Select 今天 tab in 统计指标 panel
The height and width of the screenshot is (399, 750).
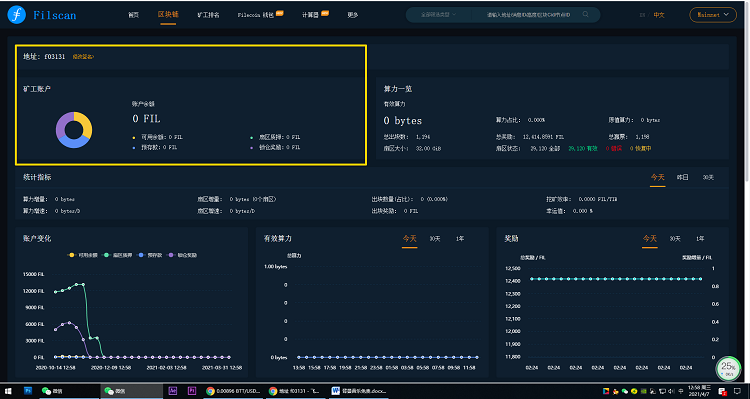tap(658, 177)
